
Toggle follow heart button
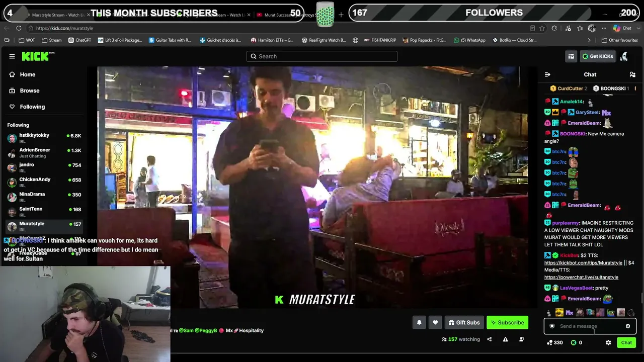click(x=435, y=323)
